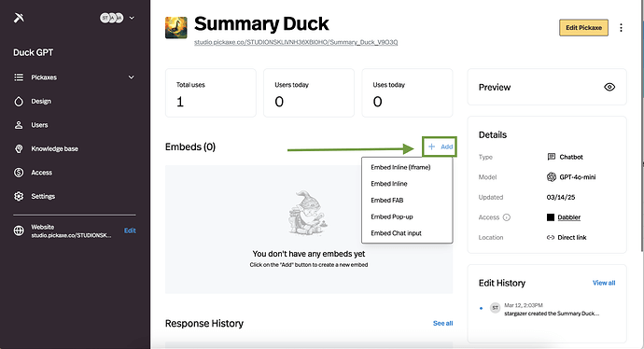Click the Uses today stat card
The height and width of the screenshot is (349, 644).
point(407,92)
